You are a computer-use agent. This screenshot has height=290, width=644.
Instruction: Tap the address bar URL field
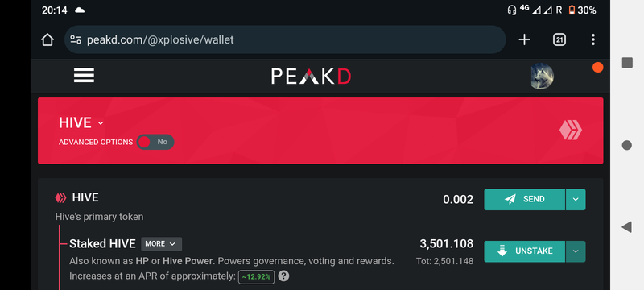(285, 39)
